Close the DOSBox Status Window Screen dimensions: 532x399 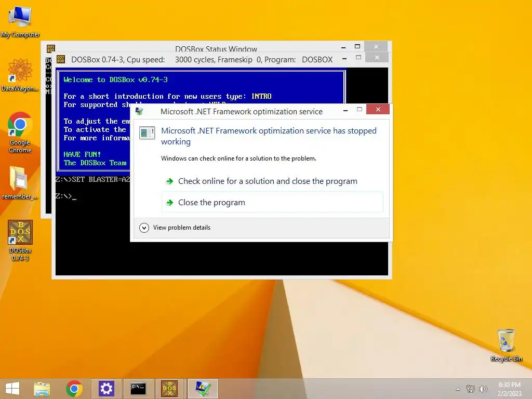[376, 46]
